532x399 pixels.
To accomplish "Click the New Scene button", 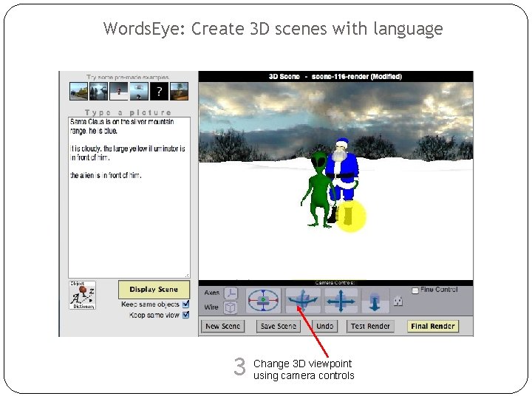I will 222,326.
